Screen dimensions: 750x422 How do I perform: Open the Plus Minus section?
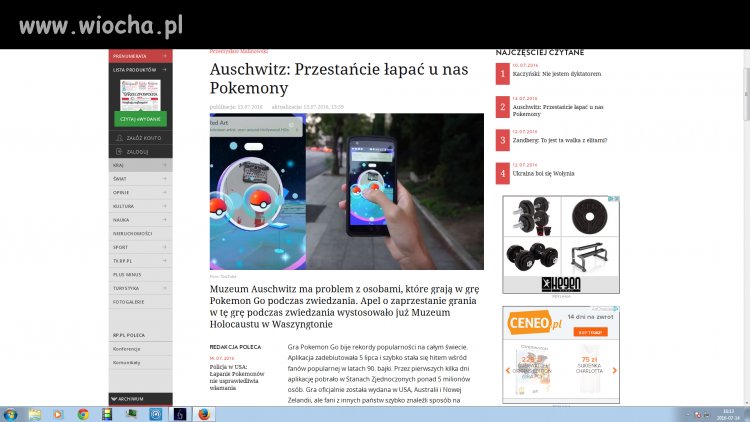[141, 275]
